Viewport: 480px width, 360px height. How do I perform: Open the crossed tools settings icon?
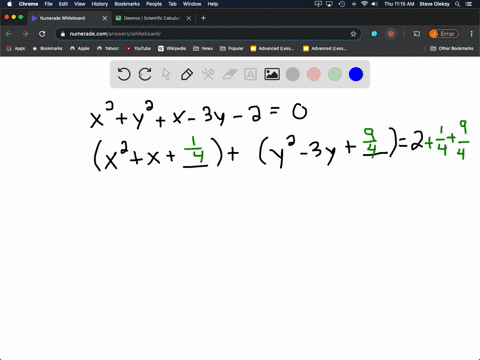(208, 74)
